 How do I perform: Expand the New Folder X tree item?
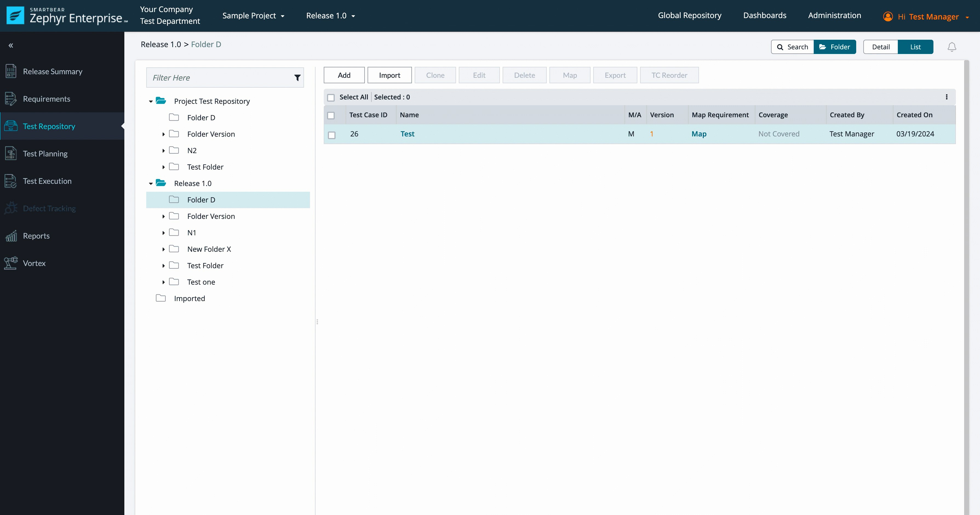point(163,249)
